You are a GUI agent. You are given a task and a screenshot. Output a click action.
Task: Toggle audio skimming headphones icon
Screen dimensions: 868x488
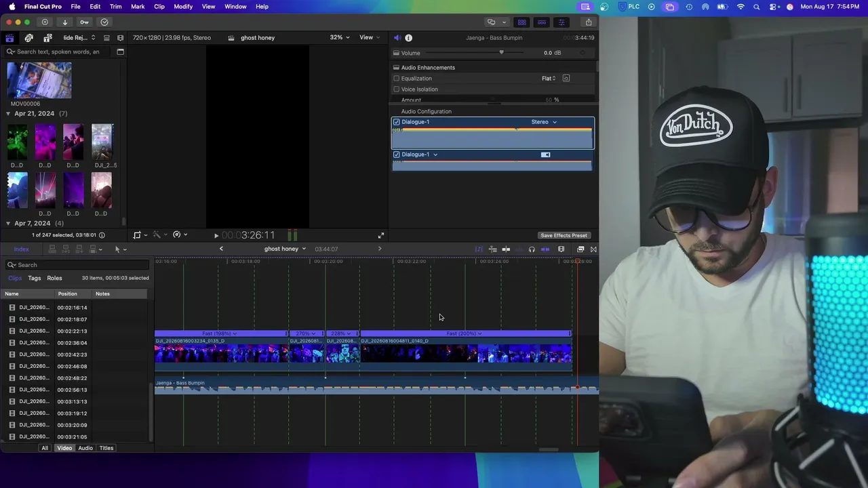click(532, 249)
